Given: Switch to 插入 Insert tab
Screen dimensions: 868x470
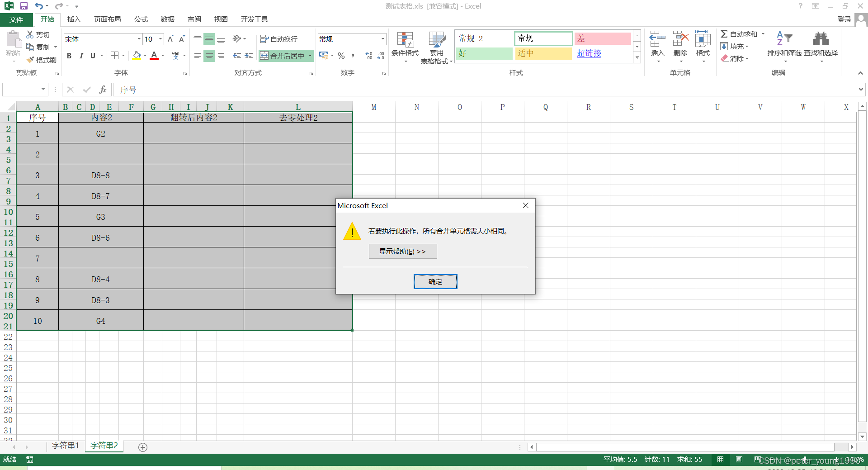Looking at the screenshot, I should pyautogui.click(x=74, y=19).
